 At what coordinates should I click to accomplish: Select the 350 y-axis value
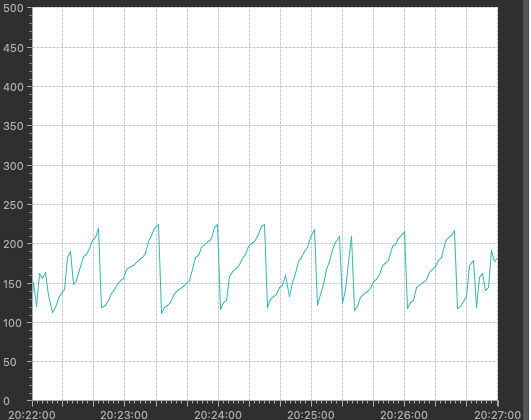click(13, 126)
